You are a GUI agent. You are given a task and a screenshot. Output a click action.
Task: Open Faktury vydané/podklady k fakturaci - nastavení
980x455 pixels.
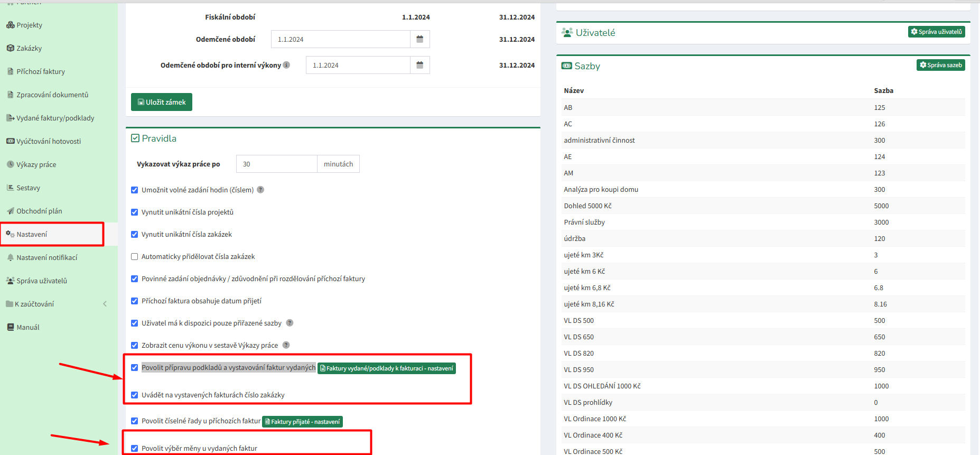click(387, 368)
